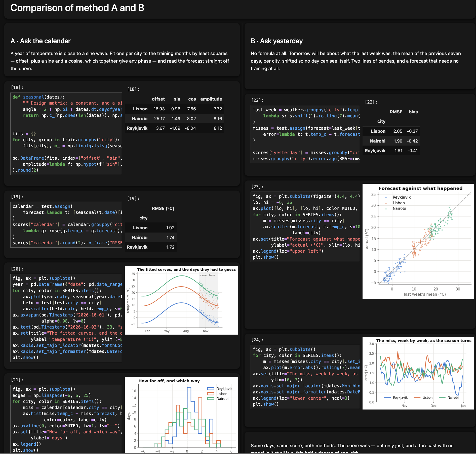Select the calendar RMSE value 1.72
The width and height of the screenshot is (476, 454).
(170, 247)
